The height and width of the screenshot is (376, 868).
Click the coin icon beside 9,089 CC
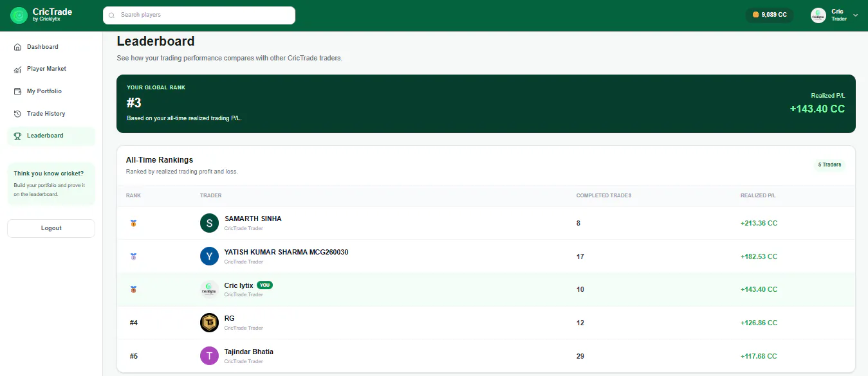click(x=755, y=15)
